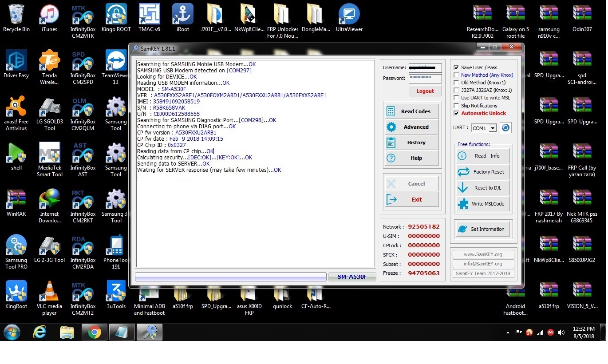
Task: Open SamKEY Help
Action: pos(412,158)
